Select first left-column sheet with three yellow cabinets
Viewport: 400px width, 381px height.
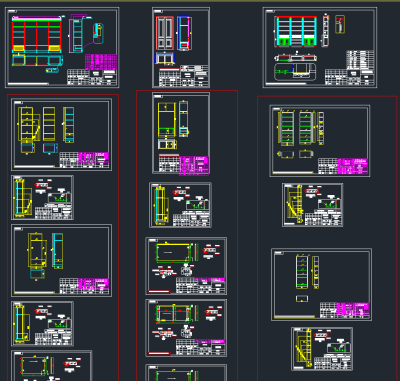pos(61,135)
